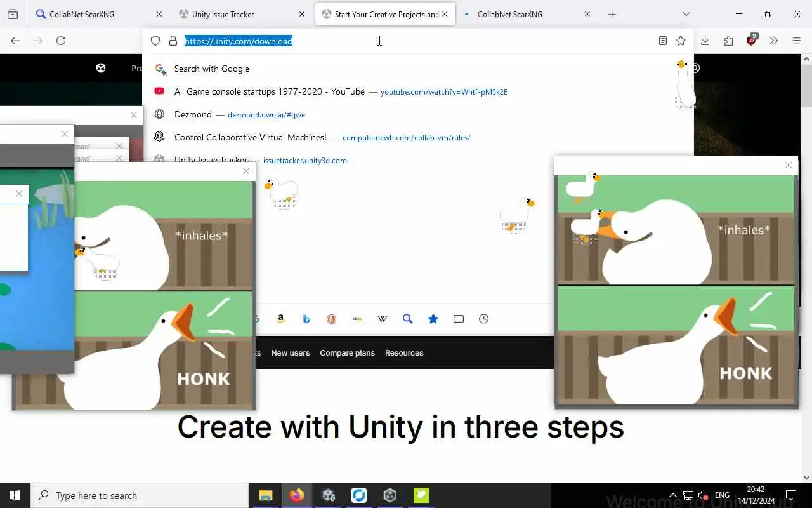Viewport: 812px width, 508px height.
Task: Click the Unity logo in site header
Action: pyautogui.click(x=101, y=68)
